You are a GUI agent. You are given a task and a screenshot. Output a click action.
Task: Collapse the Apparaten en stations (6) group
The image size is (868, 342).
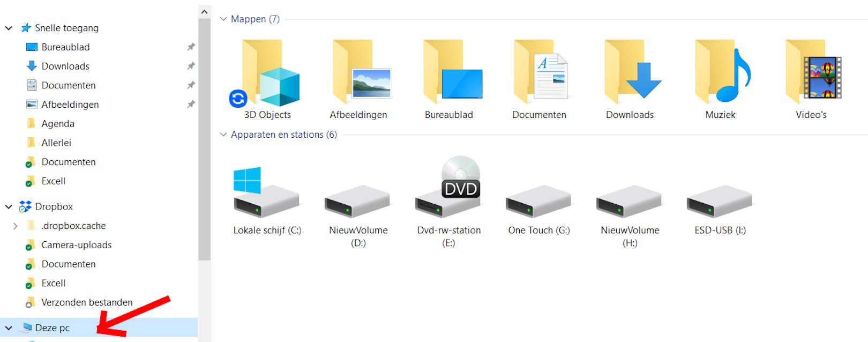[x=223, y=135]
